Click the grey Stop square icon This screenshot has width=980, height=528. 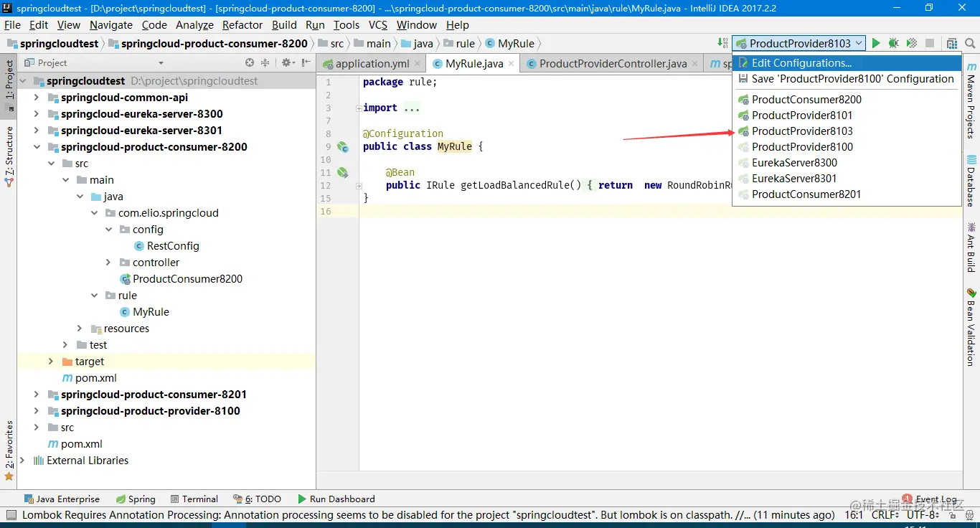[930, 43]
